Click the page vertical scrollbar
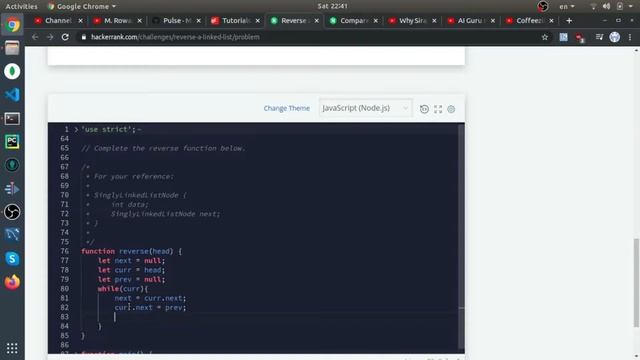 [x=636, y=282]
